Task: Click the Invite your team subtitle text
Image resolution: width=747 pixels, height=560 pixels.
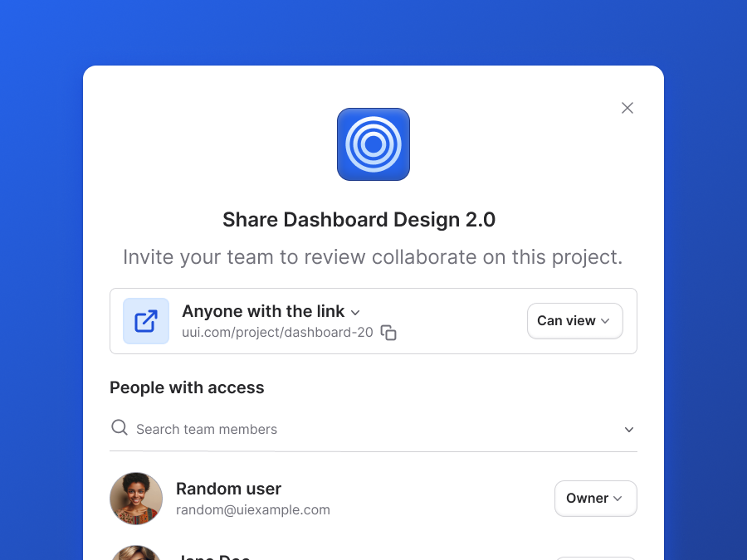Action: coord(373,257)
